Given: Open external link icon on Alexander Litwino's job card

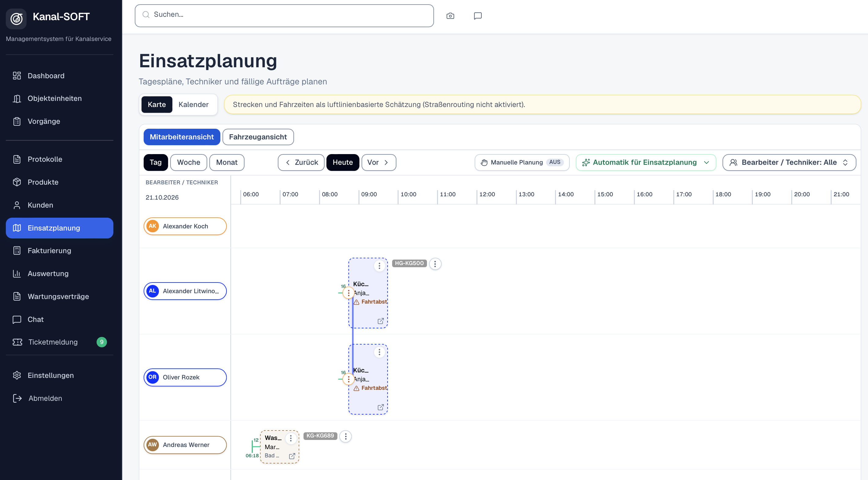Looking at the screenshot, I should (381, 321).
